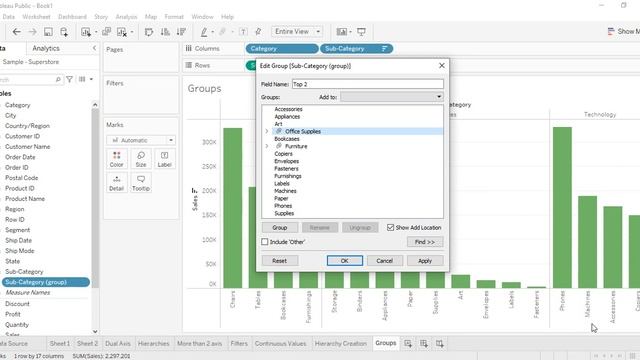Select Machines in groups list
Image resolution: width=640 pixels, height=360 pixels.
click(x=285, y=191)
